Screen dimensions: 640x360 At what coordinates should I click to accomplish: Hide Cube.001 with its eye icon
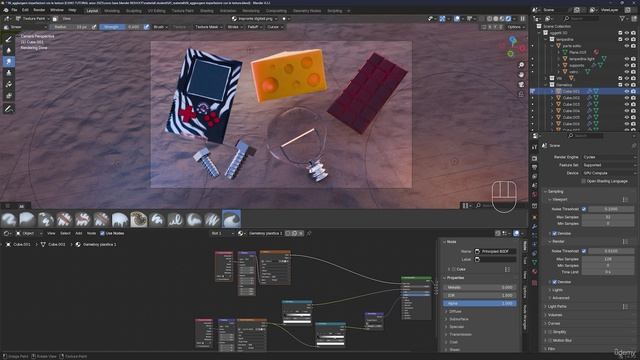coord(627,91)
